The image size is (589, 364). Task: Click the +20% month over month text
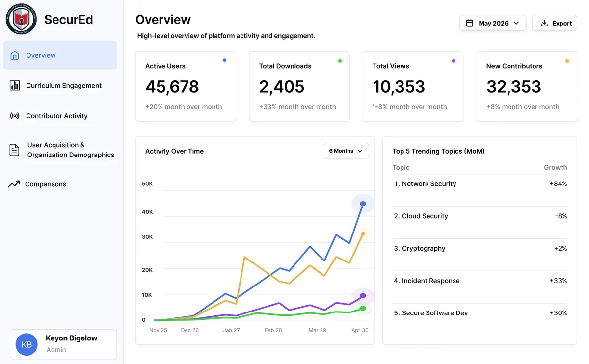184,107
